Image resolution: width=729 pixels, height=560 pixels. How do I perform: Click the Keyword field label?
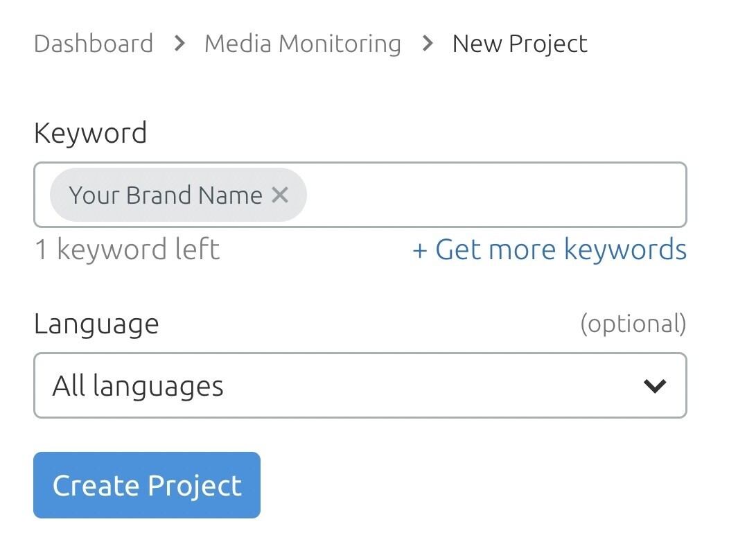click(x=91, y=134)
